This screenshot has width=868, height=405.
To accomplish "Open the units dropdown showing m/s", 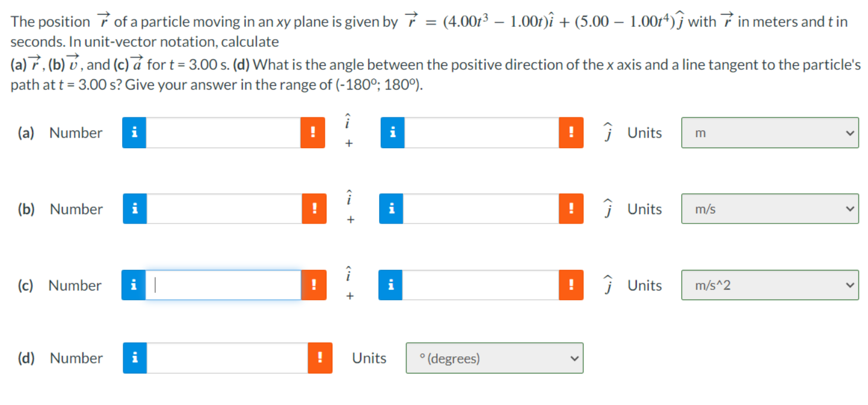I will 769,209.
